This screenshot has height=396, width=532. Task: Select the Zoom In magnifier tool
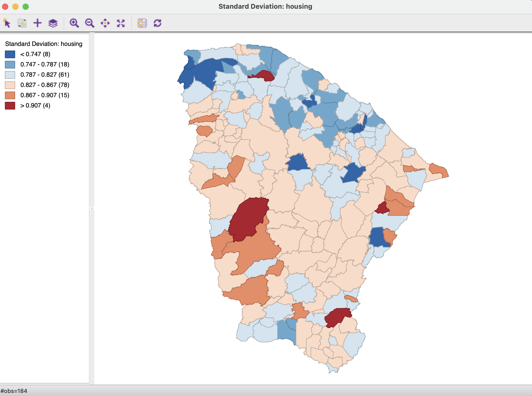coord(74,23)
